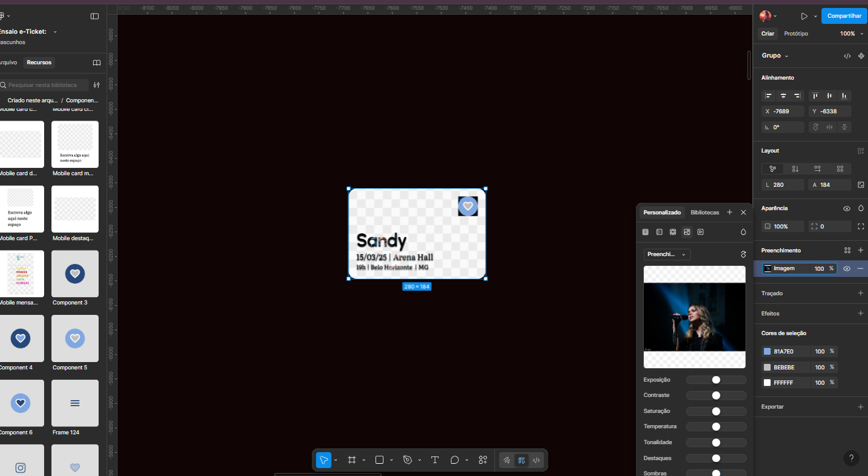Image resolution: width=868 pixels, height=476 pixels.
Task: Select the Text tool
Action: (435, 460)
